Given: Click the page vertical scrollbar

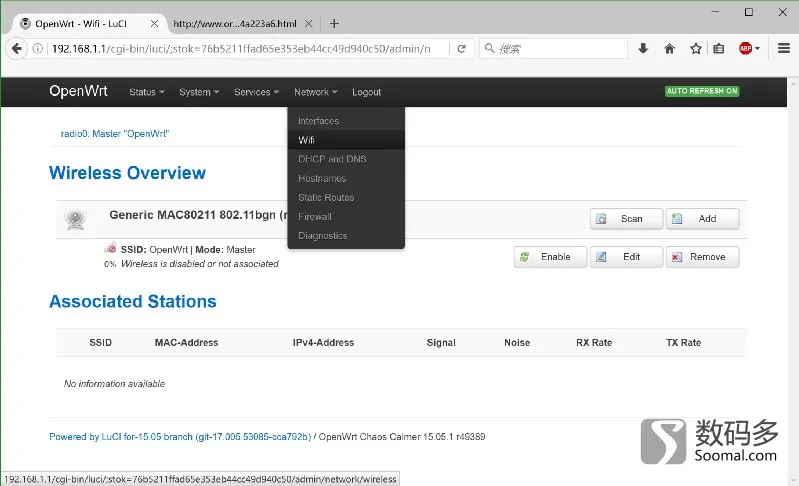Looking at the screenshot, I should click(x=793, y=280).
